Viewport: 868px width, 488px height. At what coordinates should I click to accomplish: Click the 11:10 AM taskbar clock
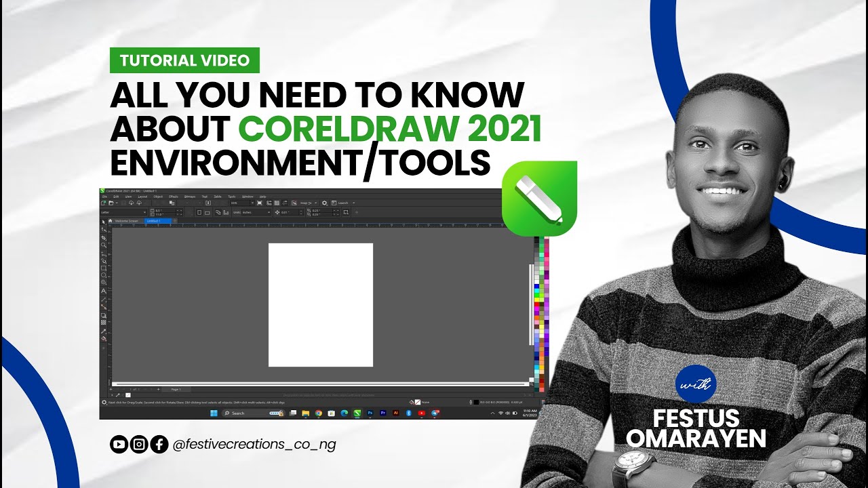click(530, 412)
